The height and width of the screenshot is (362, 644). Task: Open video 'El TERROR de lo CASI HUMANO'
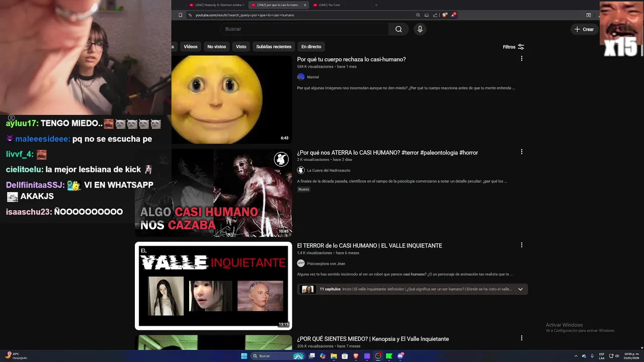[369, 245]
